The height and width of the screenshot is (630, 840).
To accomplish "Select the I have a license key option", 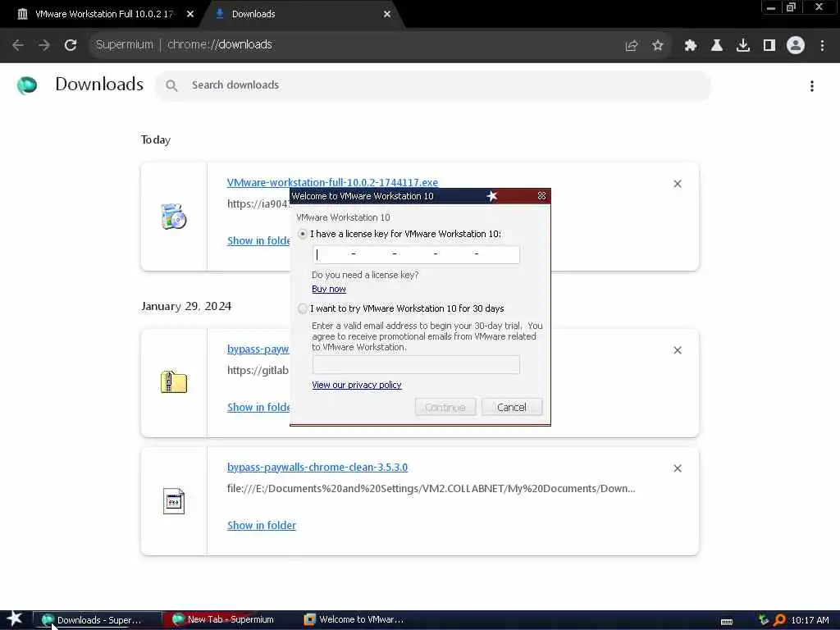I will click(x=303, y=234).
